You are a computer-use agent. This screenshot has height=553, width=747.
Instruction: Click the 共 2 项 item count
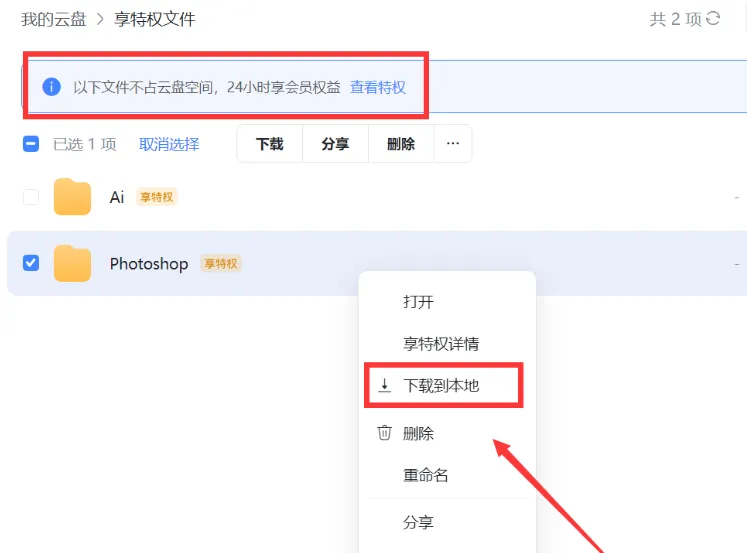tap(676, 19)
